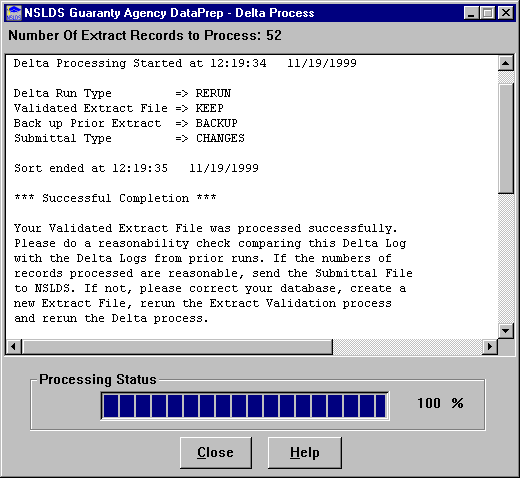Viewport: 520px width, 478px height.
Task: Click the horizontal scrollbar right arrow
Action: coord(490,347)
